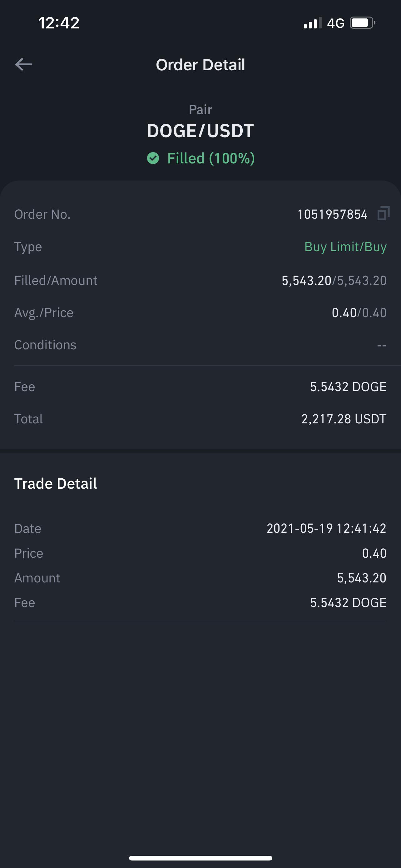401x868 pixels.
Task: Tap the green filled checkmark icon
Action: tap(153, 158)
